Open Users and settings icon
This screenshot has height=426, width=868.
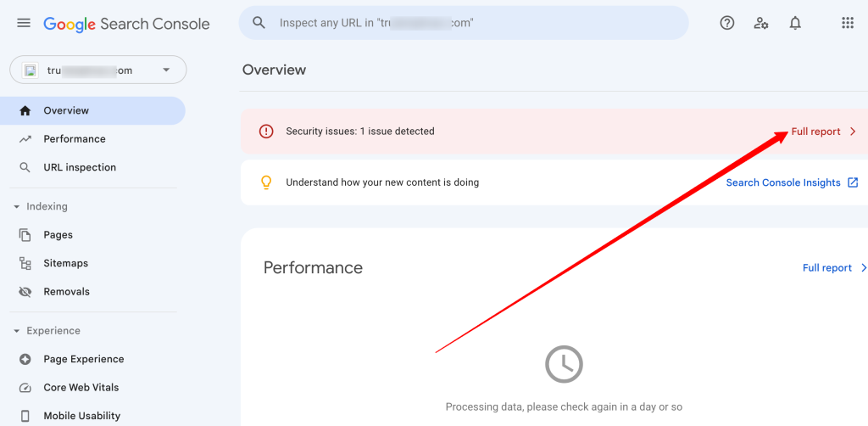(x=761, y=23)
